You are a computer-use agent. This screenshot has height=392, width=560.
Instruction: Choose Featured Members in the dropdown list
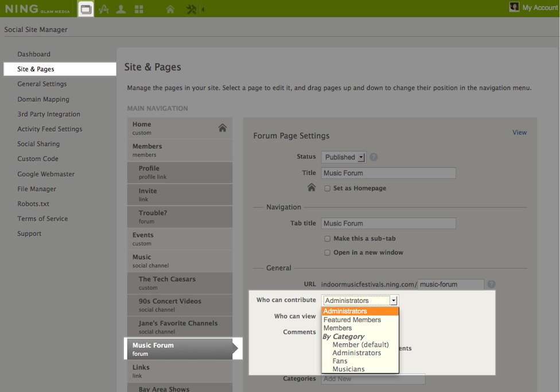(352, 320)
